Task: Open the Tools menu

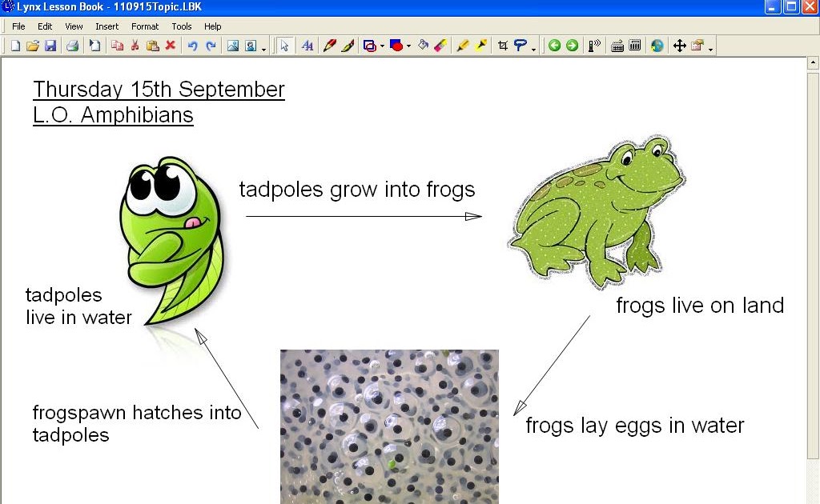Action: 182,26
